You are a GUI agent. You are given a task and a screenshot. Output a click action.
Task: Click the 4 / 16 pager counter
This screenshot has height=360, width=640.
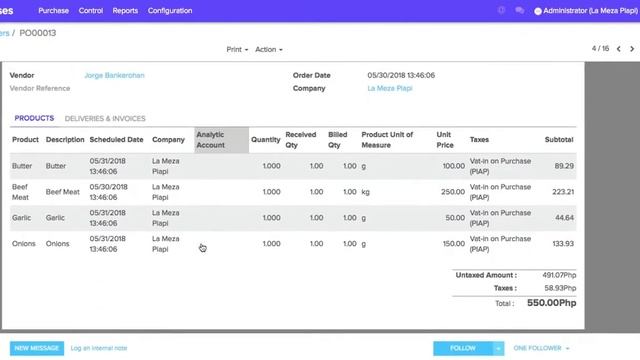click(600, 49)
